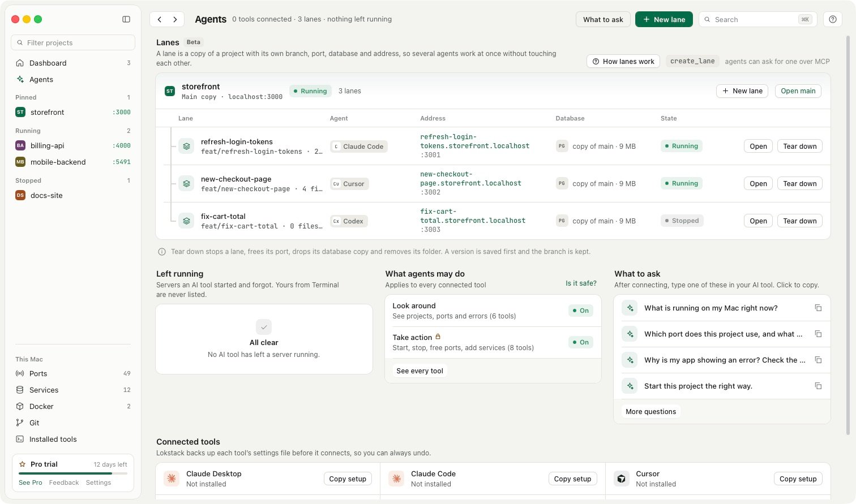Click the create_lane code chip
The height and width of the screenshot is (504, 856).
click(x=692, y=61)
